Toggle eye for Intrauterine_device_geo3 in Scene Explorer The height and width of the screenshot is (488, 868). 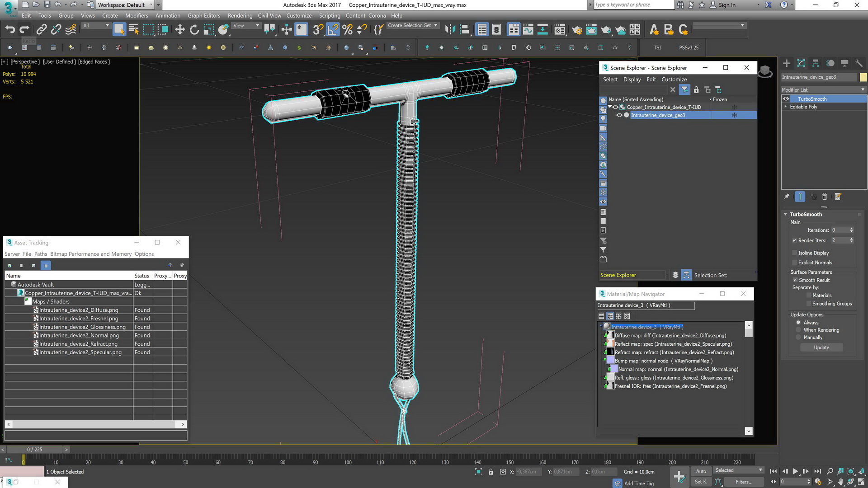(x=619, y=115)
